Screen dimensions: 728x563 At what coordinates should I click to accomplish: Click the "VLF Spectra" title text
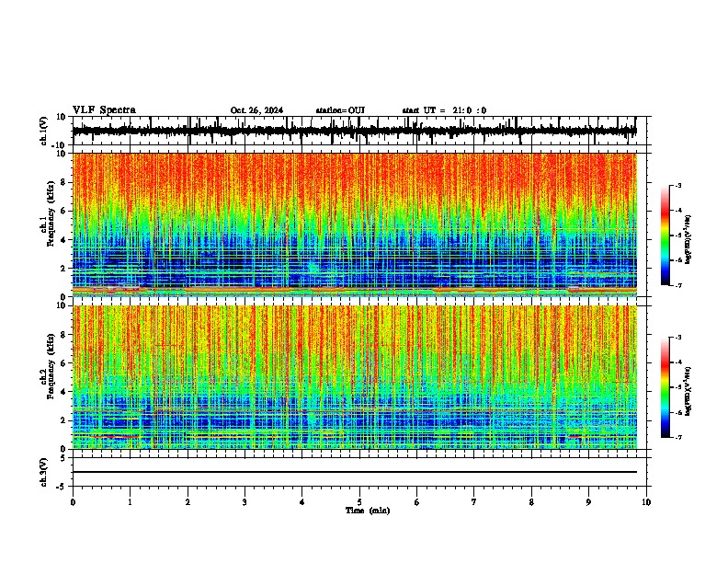tap(104, 110)
